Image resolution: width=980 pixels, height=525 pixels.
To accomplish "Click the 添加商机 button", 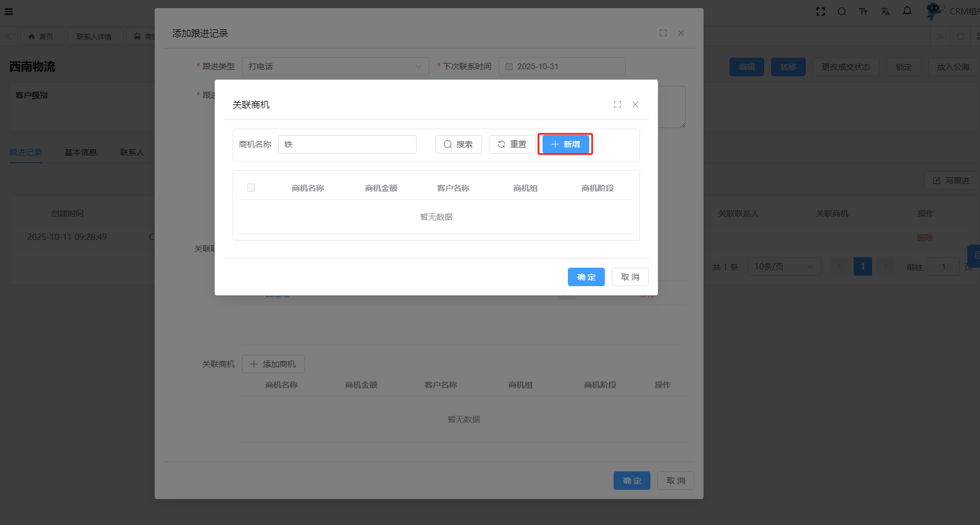I will (273, 364).
